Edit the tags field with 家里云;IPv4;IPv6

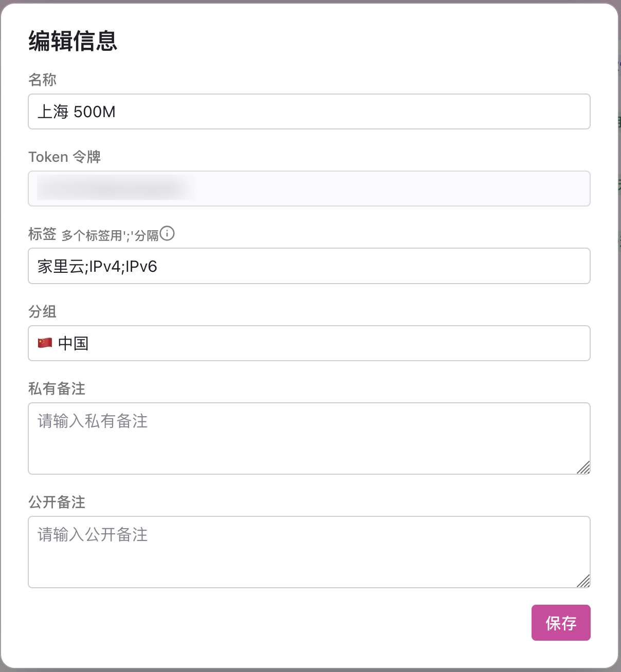(308, 266)
